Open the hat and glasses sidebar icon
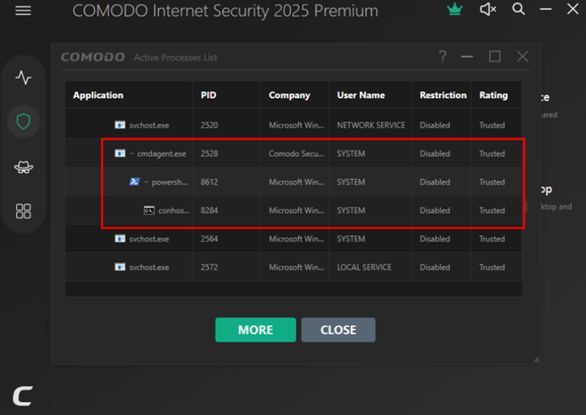Screen dimensions: 586x415 tap(24, 167)
